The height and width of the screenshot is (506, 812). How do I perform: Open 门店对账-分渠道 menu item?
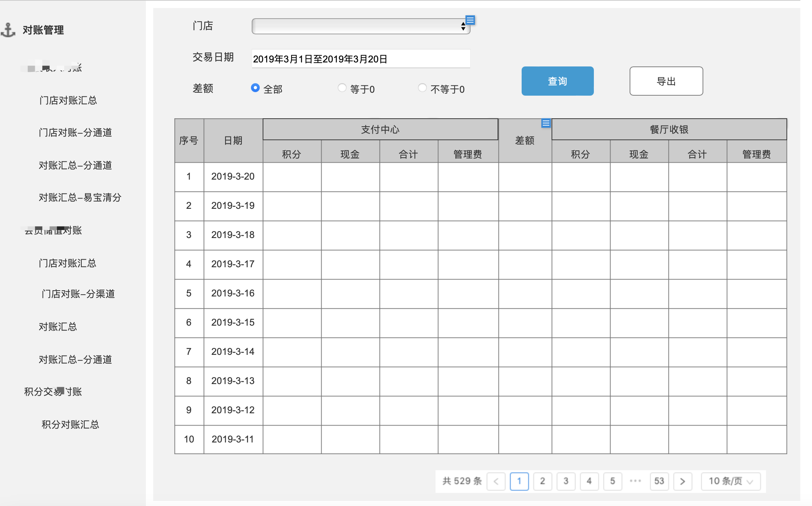click(x=78, y=294)
